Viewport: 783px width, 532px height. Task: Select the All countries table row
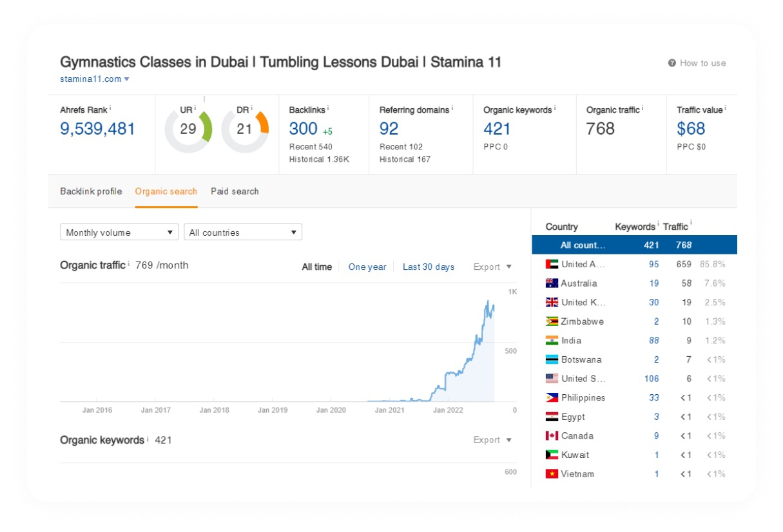coord(635,245)
